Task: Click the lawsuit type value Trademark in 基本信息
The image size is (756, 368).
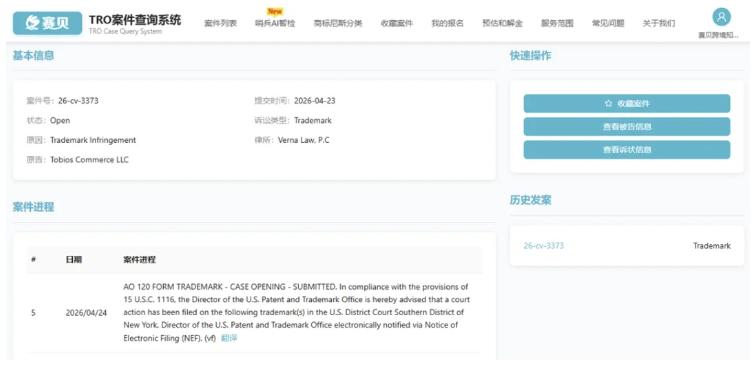Action: pos(313,121)
